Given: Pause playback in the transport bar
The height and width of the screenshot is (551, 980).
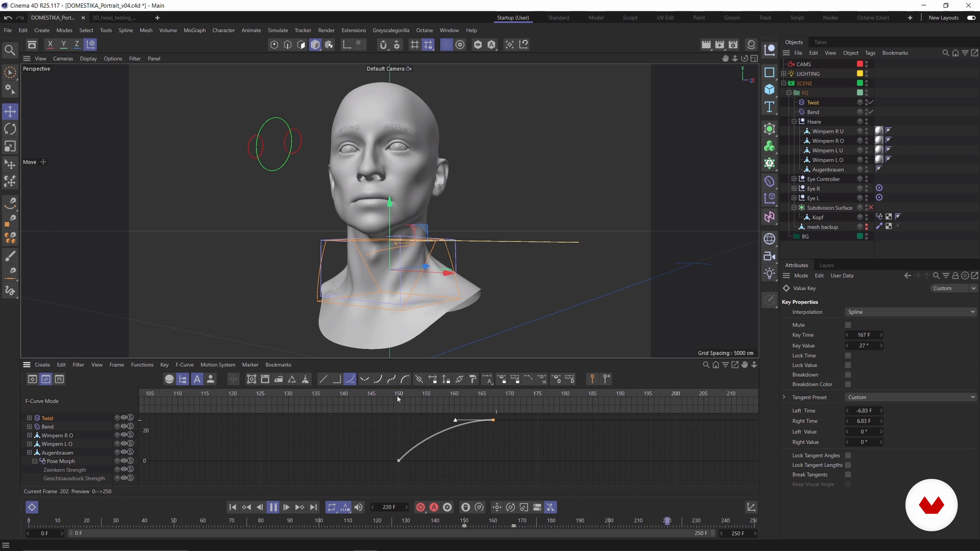Looking at the screenshot, I should tap(273, 507).
